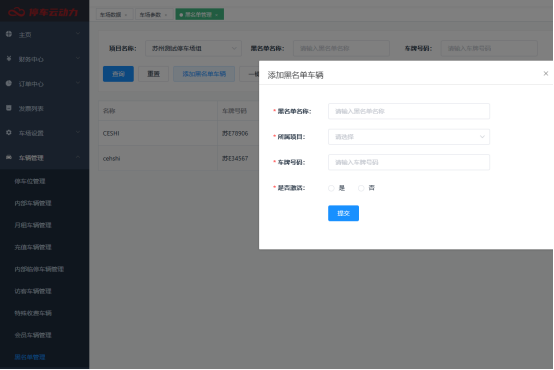Close the 车场参数 tab with its x
Screen dimensions: 554x370
(x=166, y=15)
